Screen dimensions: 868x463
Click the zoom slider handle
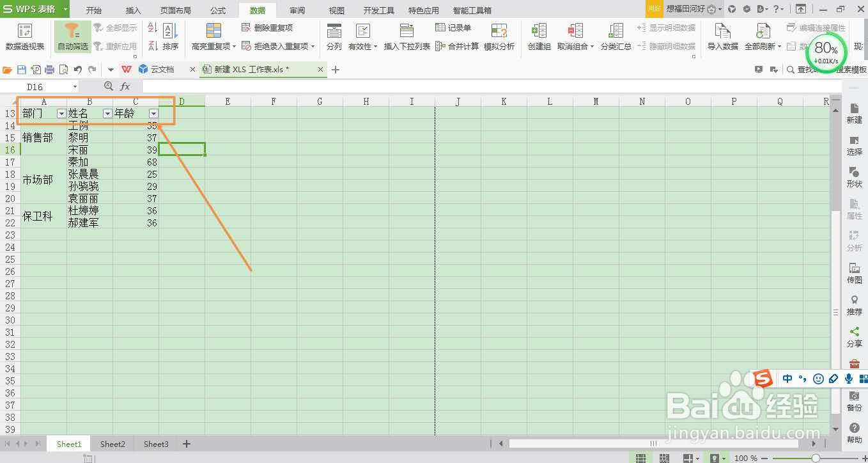click(x=816, y=458)
